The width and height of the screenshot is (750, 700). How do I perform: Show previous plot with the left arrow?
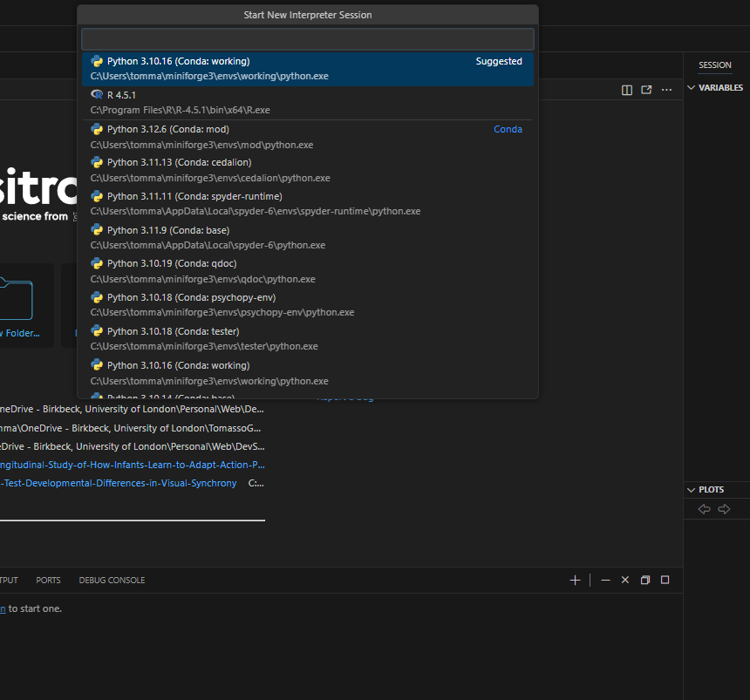705,509
